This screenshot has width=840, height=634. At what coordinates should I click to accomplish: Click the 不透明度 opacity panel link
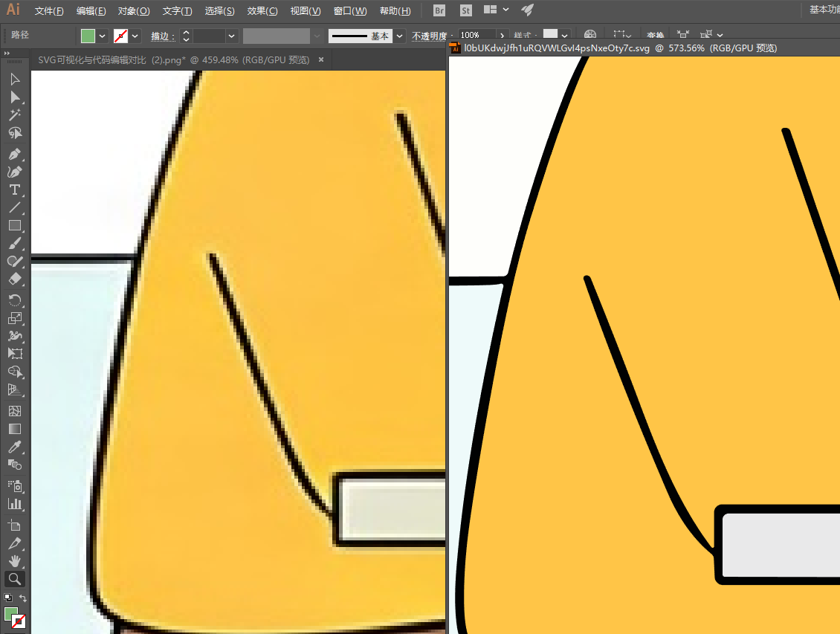429,36
